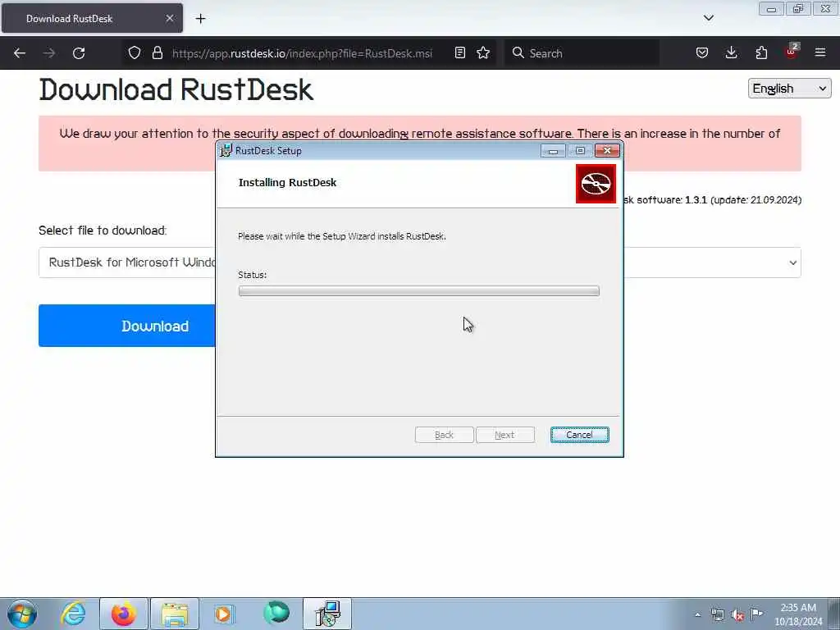840x630 pixels.
Task: Open Pocket save icon in toolbar
Action: tap(702, 53)
